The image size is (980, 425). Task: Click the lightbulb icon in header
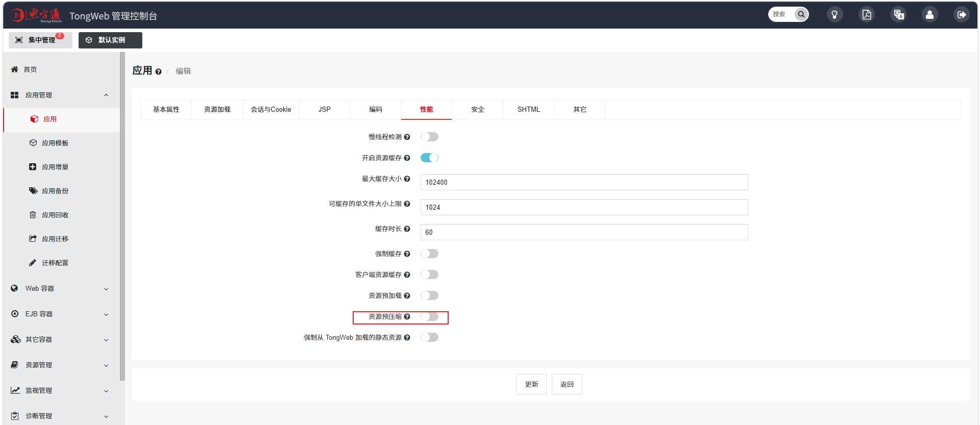pos(835,15)
